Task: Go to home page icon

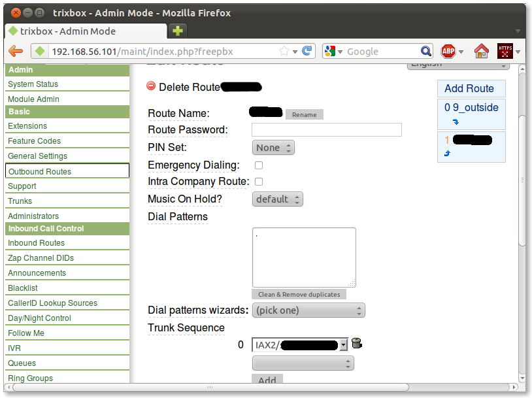Action: pyautogui.click(x=481, y=51)
